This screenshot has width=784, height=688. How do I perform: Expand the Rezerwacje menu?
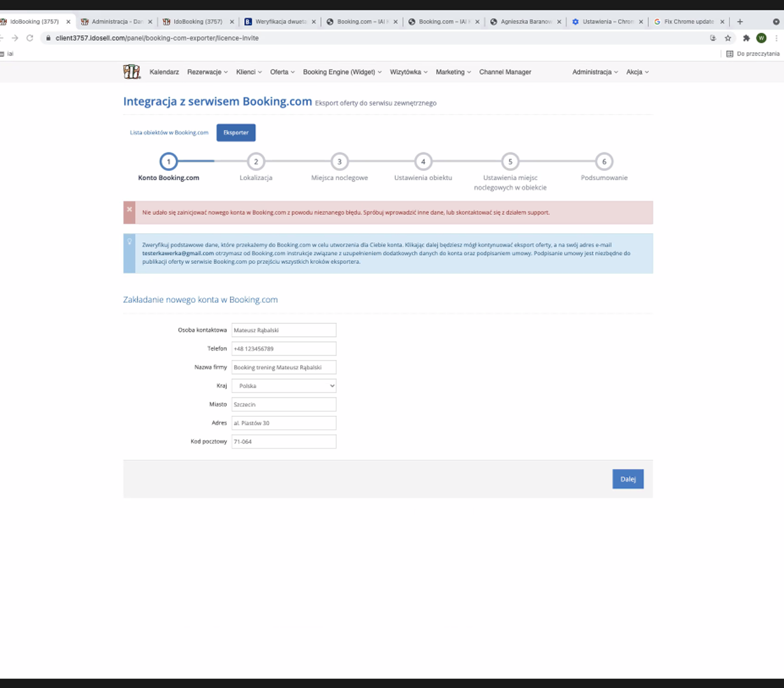tap(207, 72)
